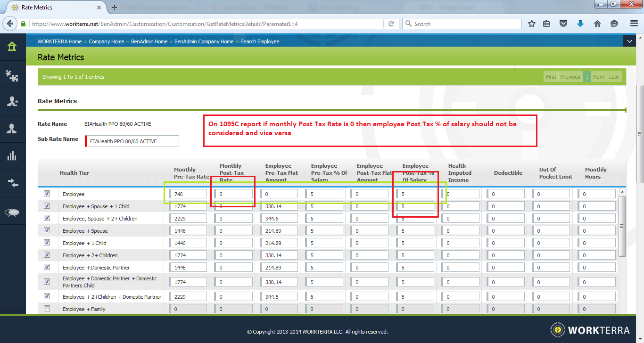This screenshot has width=644, height=343.
Task: Click the page vertical scrollbar
Action: click(x=640, y=134)
